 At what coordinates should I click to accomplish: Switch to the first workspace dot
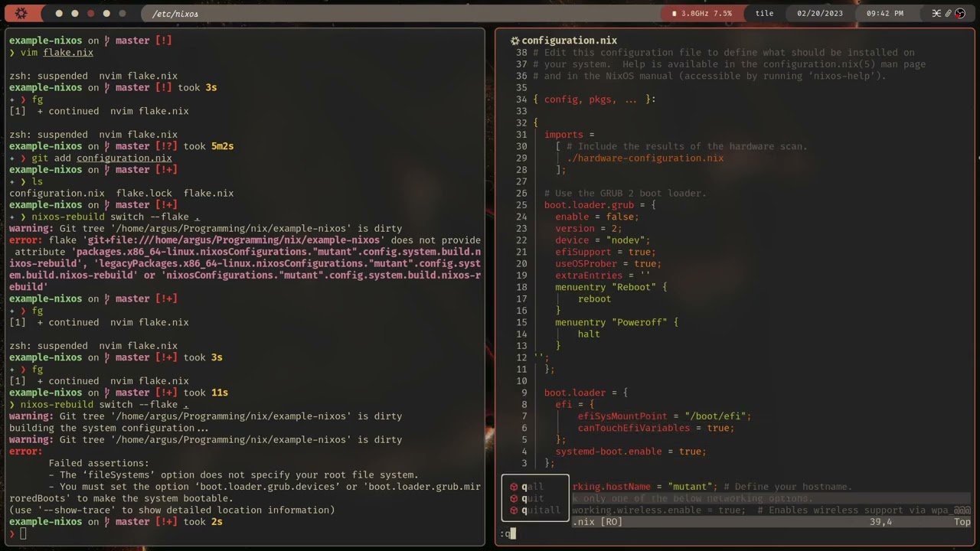click(x=59, y=14)
